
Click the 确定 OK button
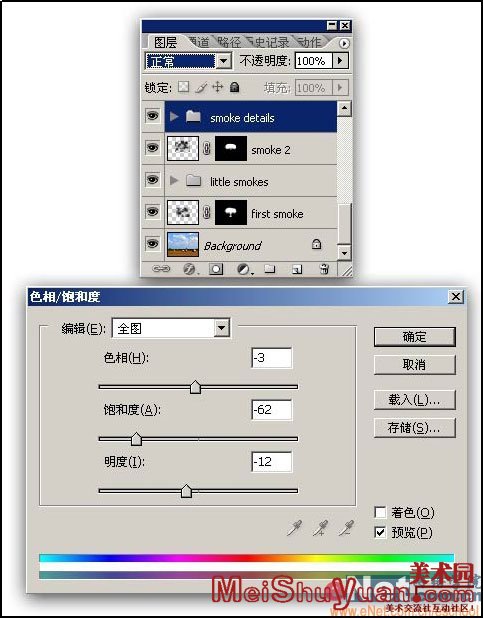(x=414, y=337)
